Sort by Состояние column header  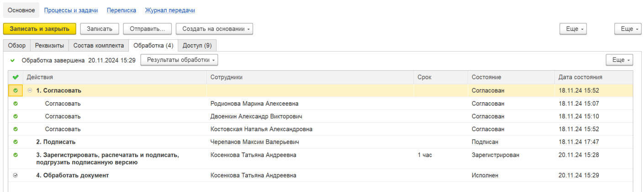(511, 77)
